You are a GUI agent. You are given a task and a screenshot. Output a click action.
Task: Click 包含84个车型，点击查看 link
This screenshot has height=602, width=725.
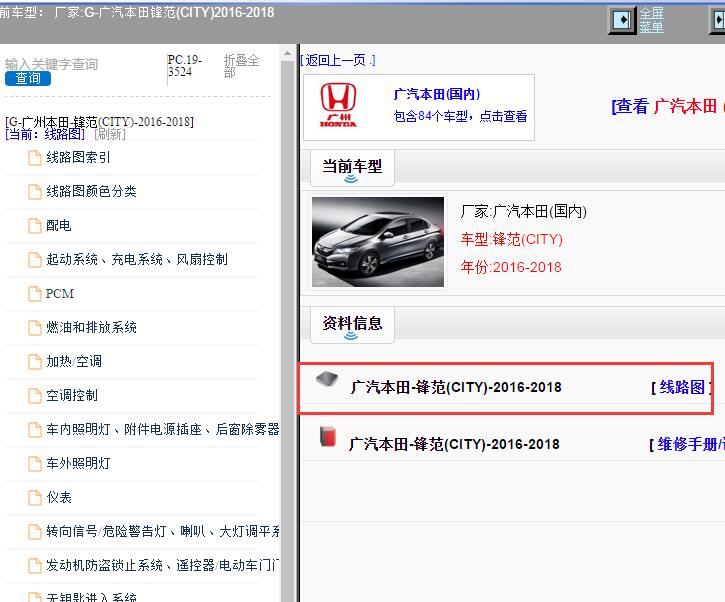pos(461,116)
